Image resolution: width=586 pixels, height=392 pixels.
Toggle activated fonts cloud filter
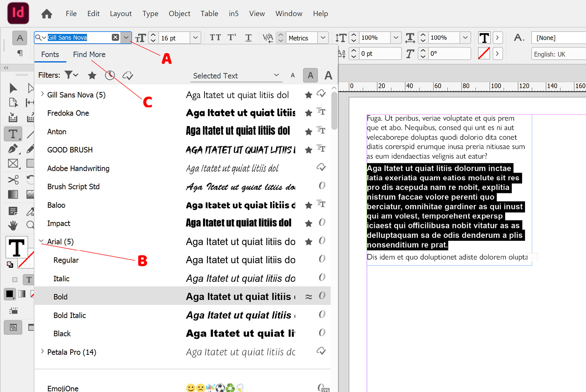[128, 75]
